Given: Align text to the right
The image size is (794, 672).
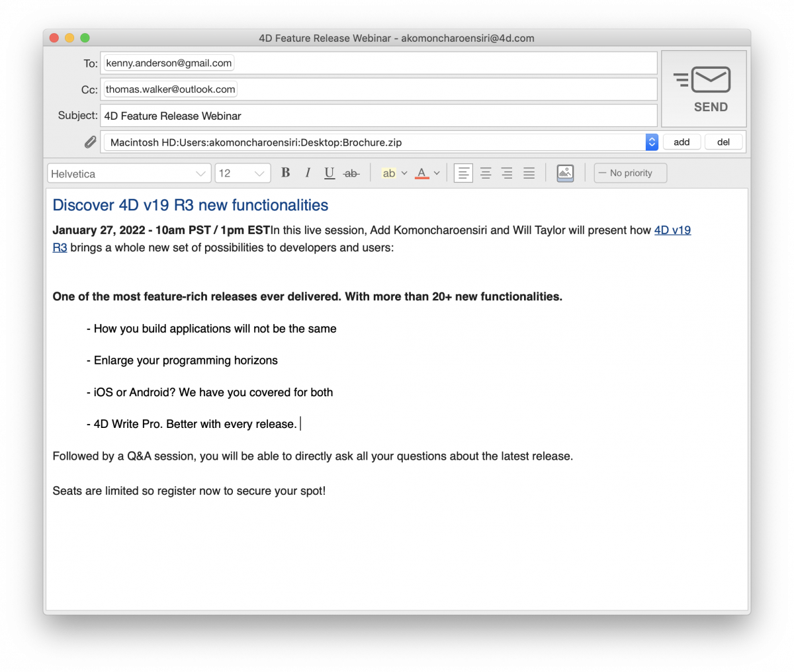Looking at the screenshot, I should [x=507, y=173].
